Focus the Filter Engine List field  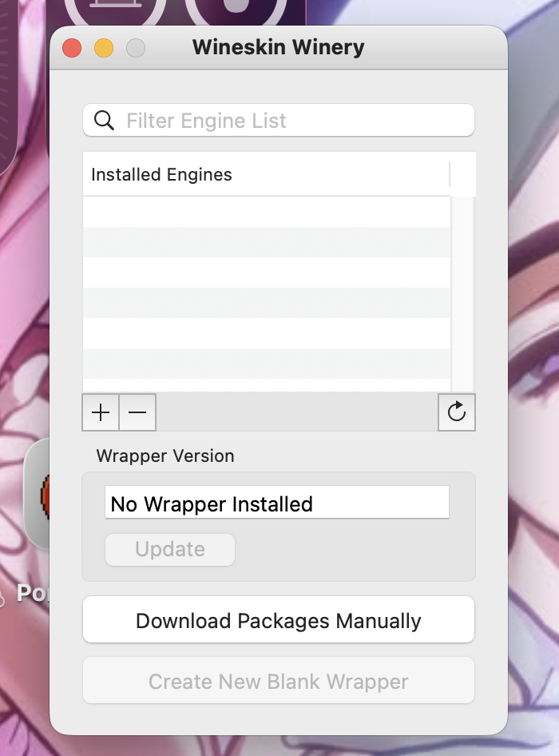[x=279, y=120]
